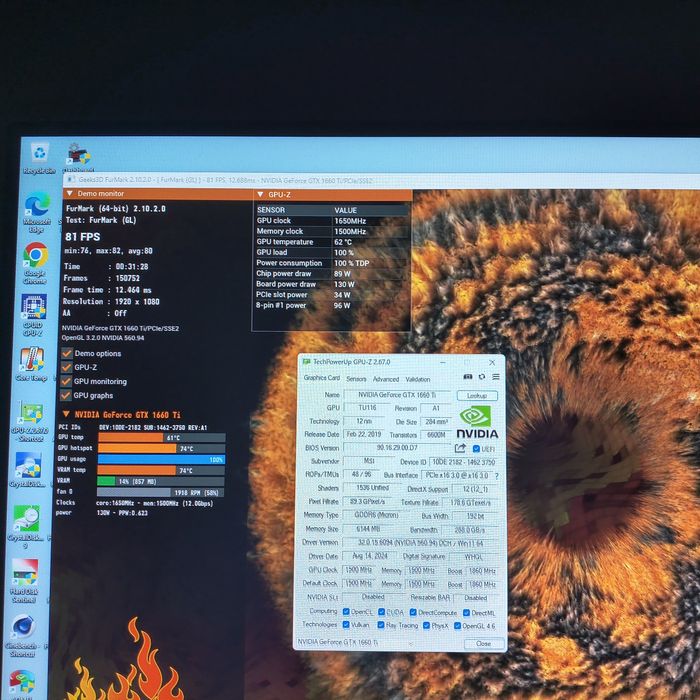Screen dimensions: 700x700
Task: Click the FurMark window title bar
Action: [382, 180]
